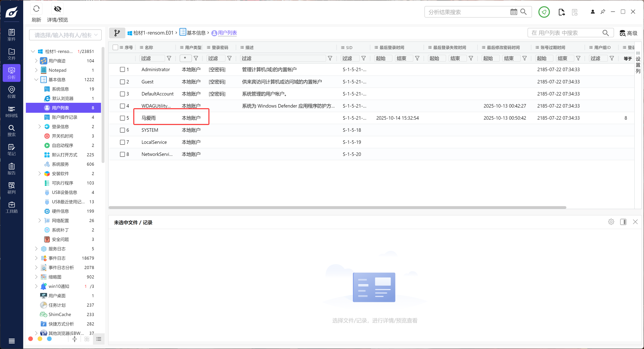This screenshot has width=644, height=349.
Task: Click the 基本信息 breadcrumb item
Action: coord(196,33)
